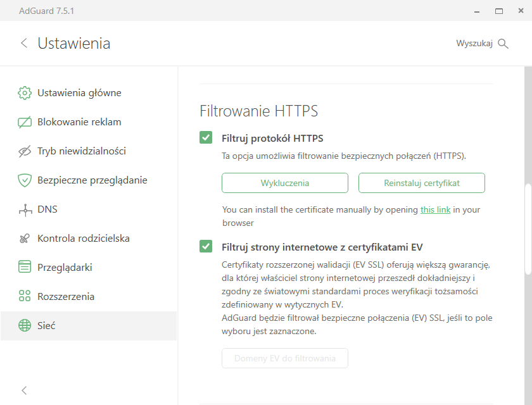
Task: Click the Przeglądarki window icon
Action: point(25,266)
